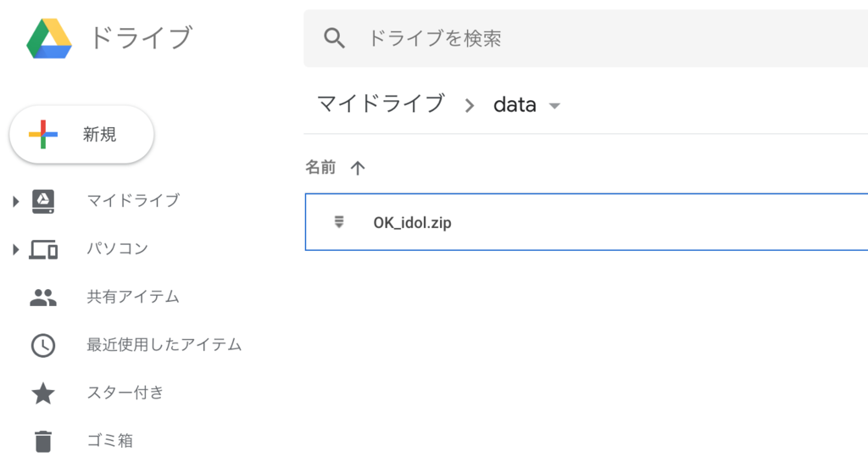The image size is (868, 468).
Task: Open the data folder dropdown arrow
Action: (x=555, y=106)
